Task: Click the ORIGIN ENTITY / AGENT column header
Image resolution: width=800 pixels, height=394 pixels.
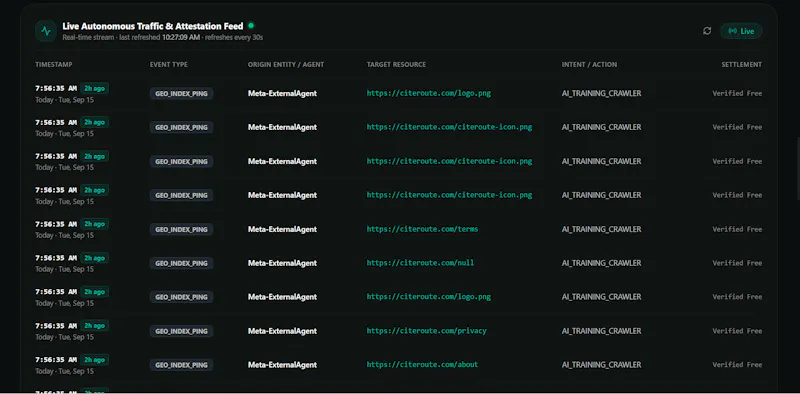Action: 286,65
